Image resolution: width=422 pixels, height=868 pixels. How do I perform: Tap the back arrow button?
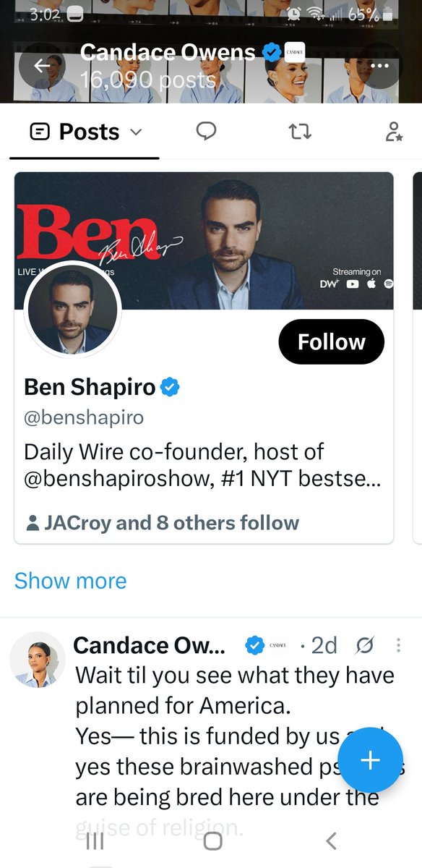pos(41,66)
